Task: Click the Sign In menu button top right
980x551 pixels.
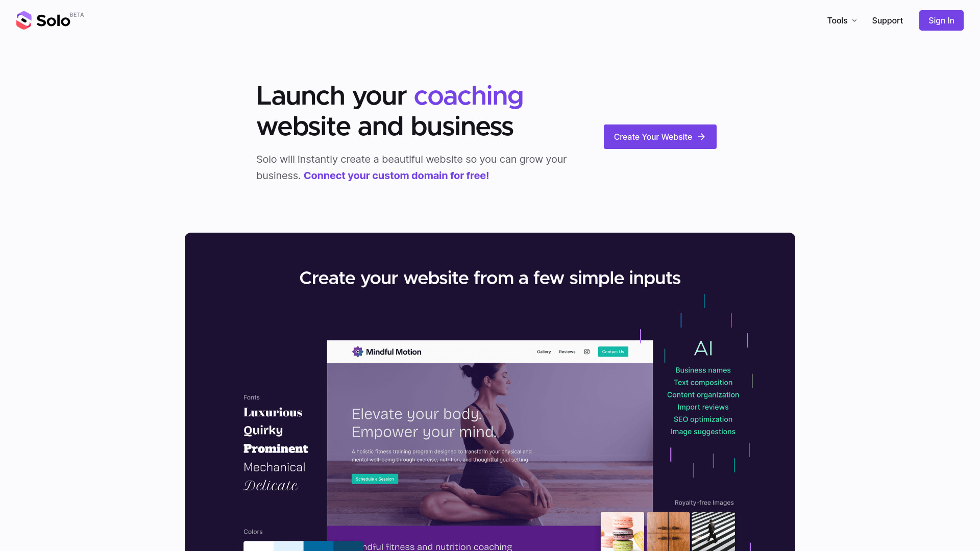Action: click(x=941, y=20)
